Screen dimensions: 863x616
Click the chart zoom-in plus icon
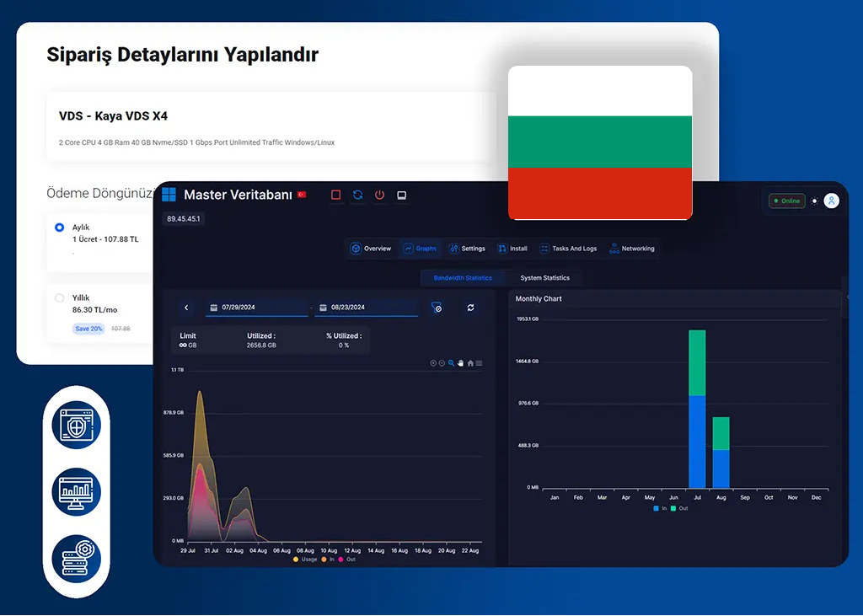point(433,363)
